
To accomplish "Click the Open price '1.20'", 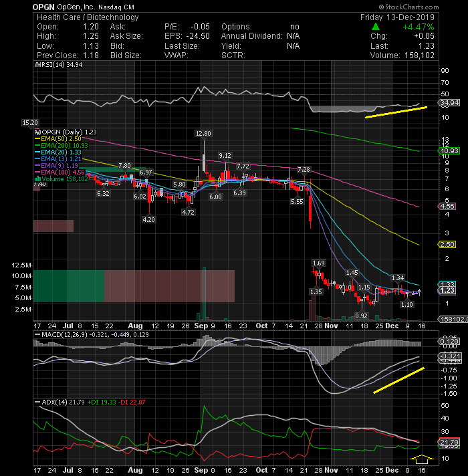I will [91, 27].
